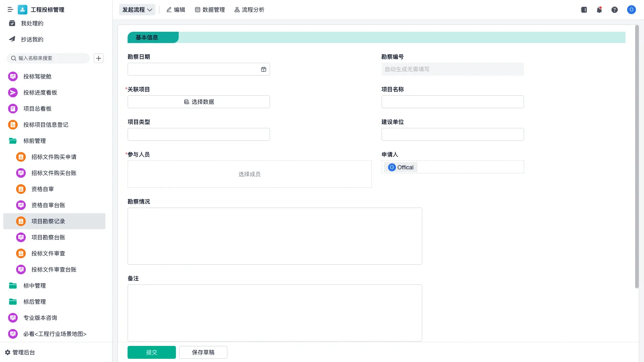Screen dimensions: 644x362
Task: Click 选择数据 under 关联项目
Action: click(198, 101)
